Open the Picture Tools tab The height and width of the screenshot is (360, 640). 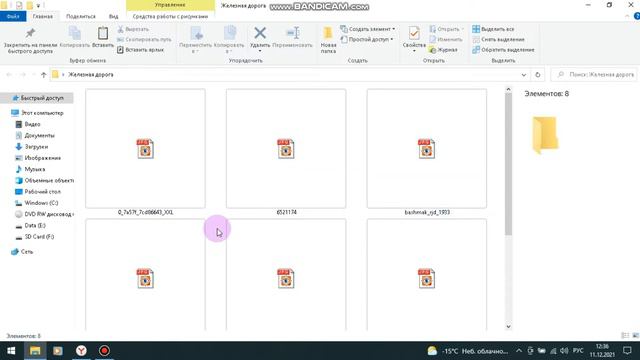(170, 16)
